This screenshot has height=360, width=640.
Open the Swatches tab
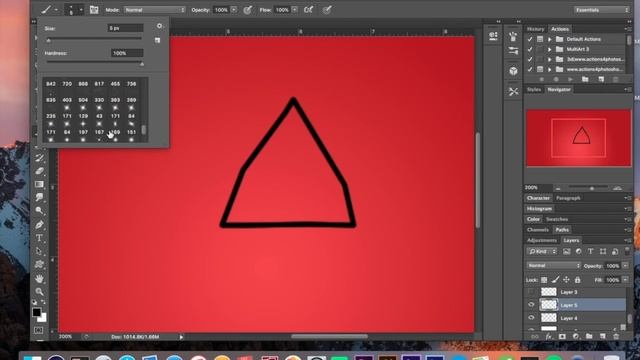tap(557, 219)
